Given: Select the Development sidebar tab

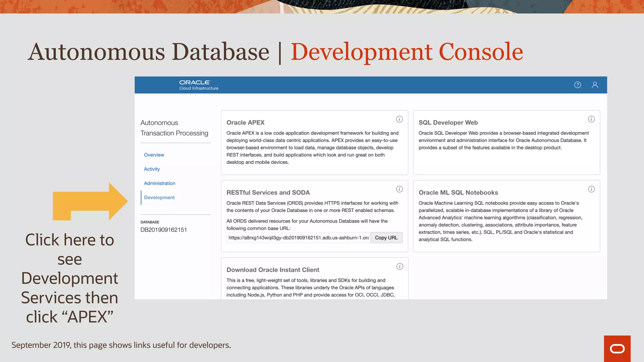Looking at the screenshot, I should (x=159, y=197).
